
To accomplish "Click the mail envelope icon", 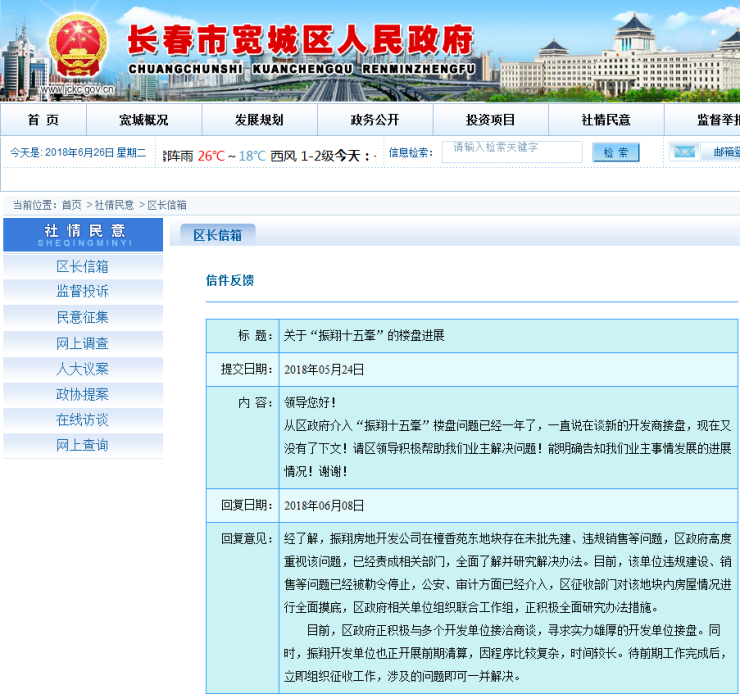I will [x=684, y=152].
